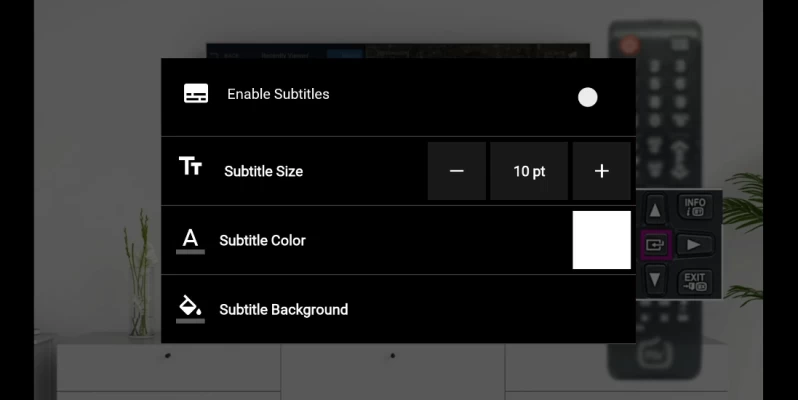Decrease subtitle size with minus button
Viewport: 798px width, 400px height.
[x=457, y=171]
